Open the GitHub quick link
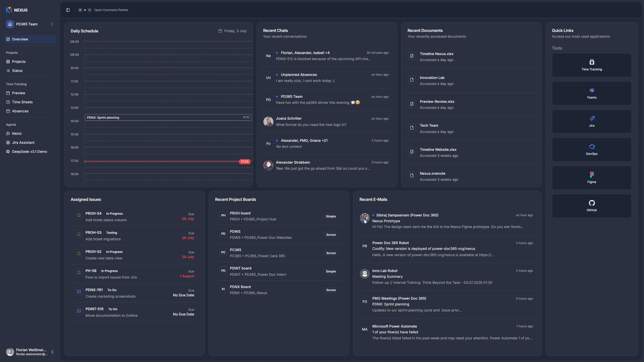Screen dimensions: 644x362 pos(591,206)
